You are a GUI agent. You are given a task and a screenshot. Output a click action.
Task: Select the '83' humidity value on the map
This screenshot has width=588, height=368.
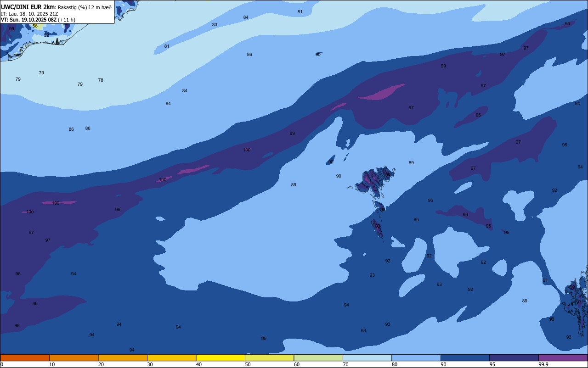(x=215, y=25)
